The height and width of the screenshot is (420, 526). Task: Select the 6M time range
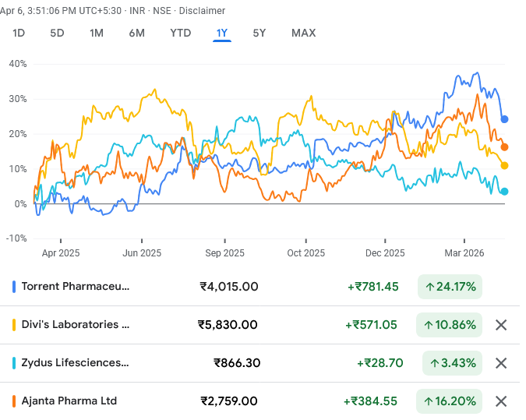pyautogui.click(x=137, y=33)
